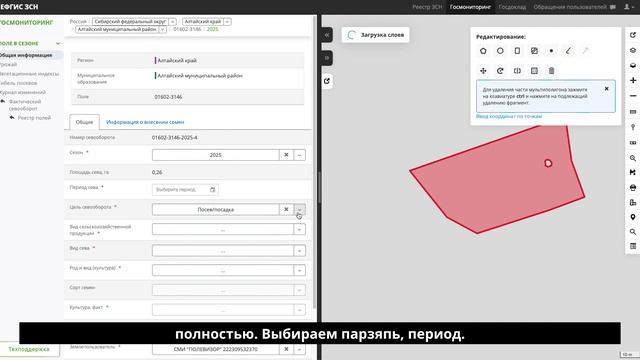The width and height of the screenshot is (640, 360).
Task: Open the Культура, факт dropdown
Action: click(299, 310)
